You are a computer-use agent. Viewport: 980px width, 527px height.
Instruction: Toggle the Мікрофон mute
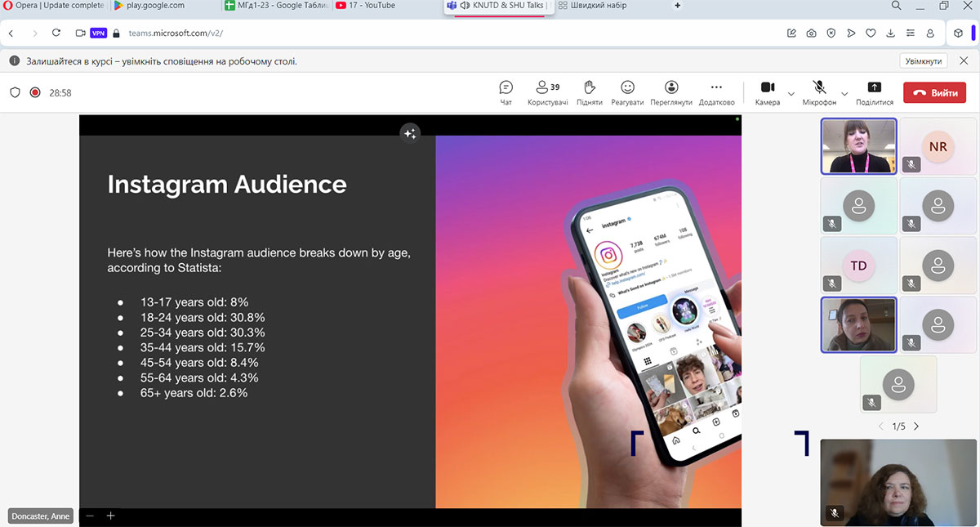(x=819, y=92)
